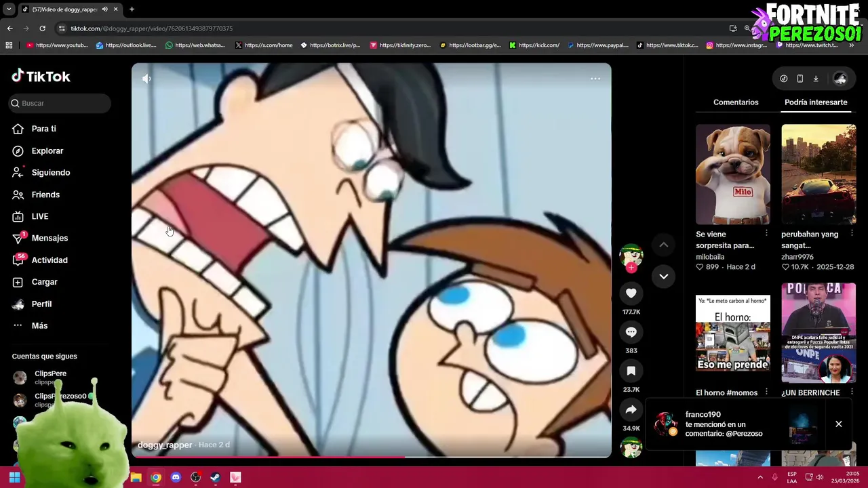Open options for 'perubahan yang sangat' video
The image size is (868, 488).
(x=852, y=233)
